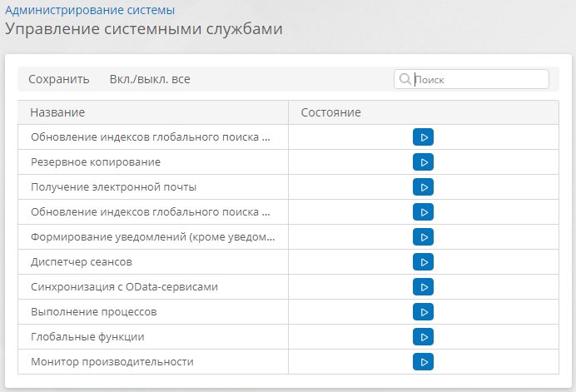
Task: Focus the Поиск search field
Action: point(471,79)
